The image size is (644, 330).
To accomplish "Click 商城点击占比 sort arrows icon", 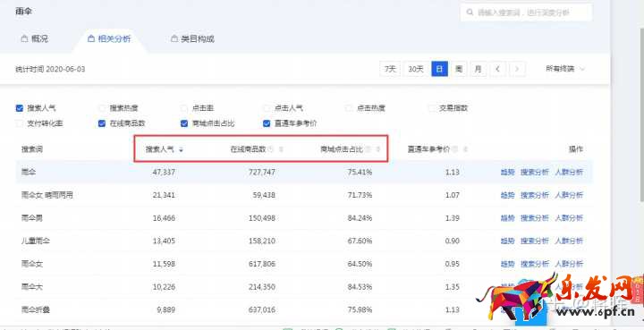I will pos(378,149).
